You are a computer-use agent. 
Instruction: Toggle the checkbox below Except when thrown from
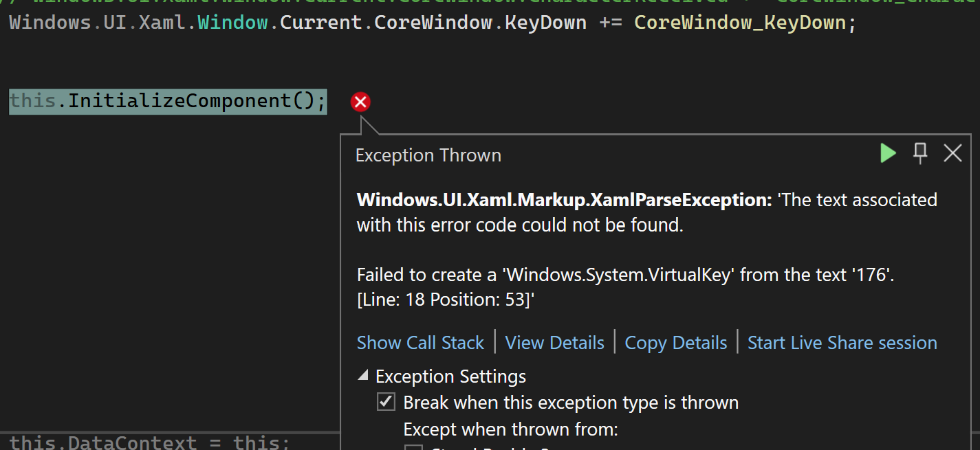tap(413, 447)
